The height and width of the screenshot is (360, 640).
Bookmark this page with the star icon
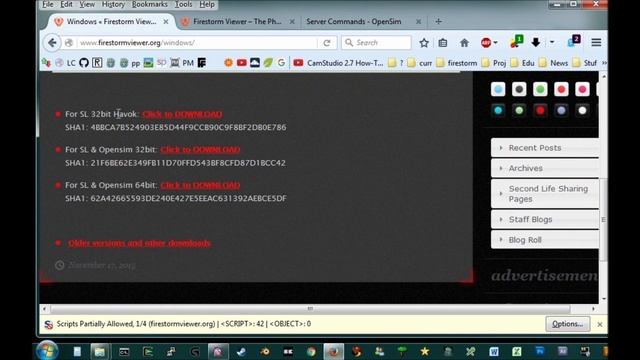[424, 42]
